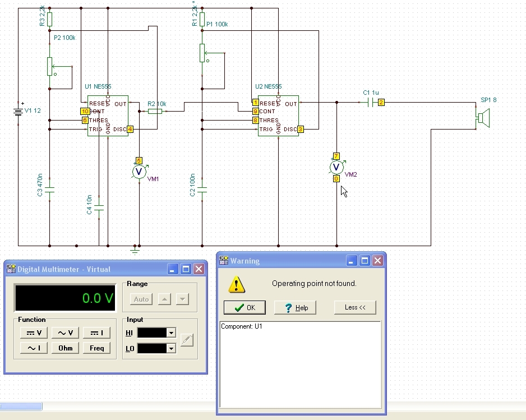
Task: Click node marker 1 at U2 RESET
Action: click(256, 102)
